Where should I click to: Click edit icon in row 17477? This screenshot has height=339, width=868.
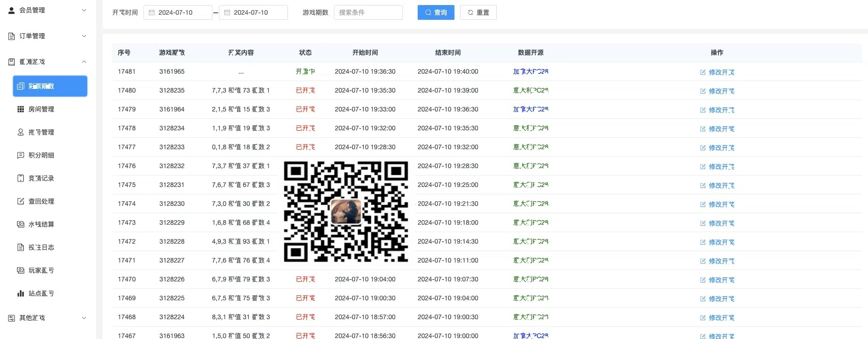click(703, 148)
